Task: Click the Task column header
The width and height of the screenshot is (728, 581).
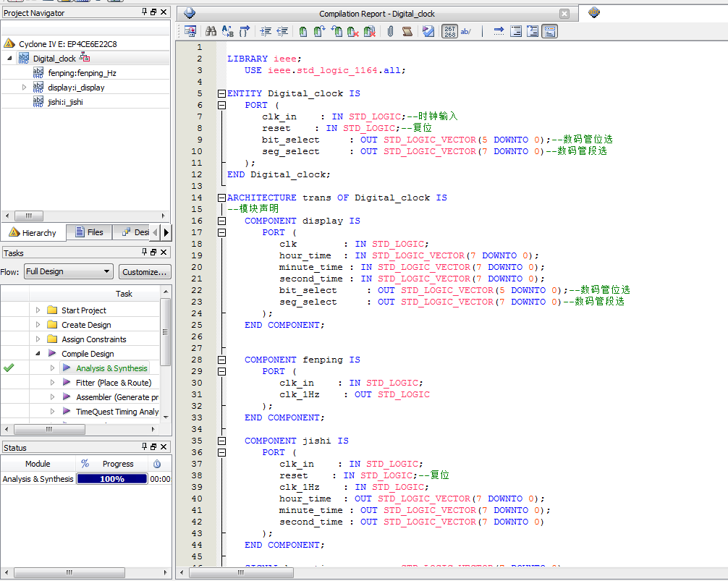Action: click(124, 294)
